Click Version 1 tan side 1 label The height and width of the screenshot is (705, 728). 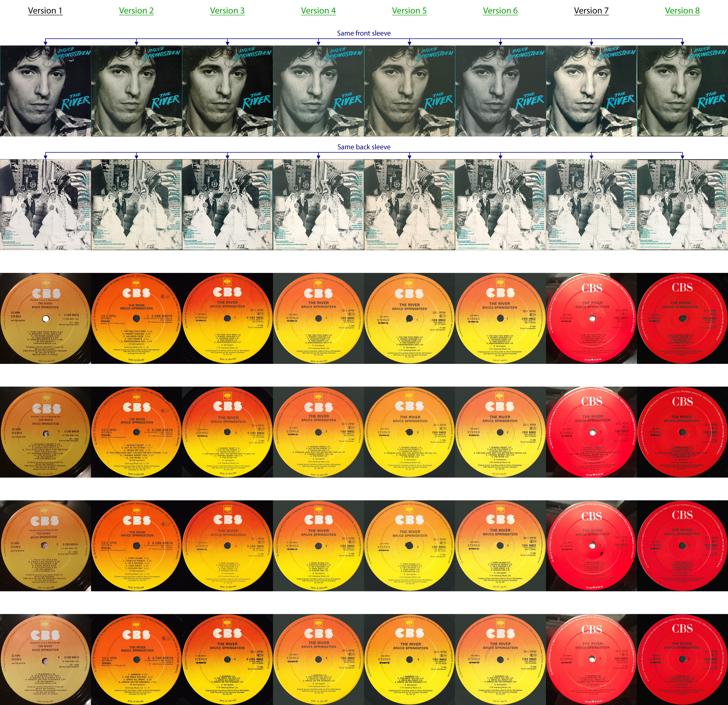[x=45, y=319]
